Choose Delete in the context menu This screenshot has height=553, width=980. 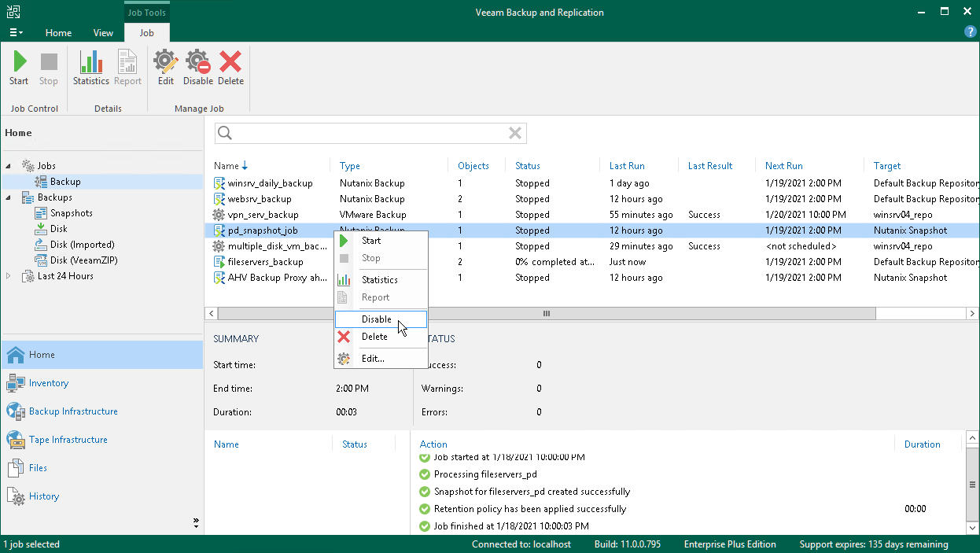(381, 337)
